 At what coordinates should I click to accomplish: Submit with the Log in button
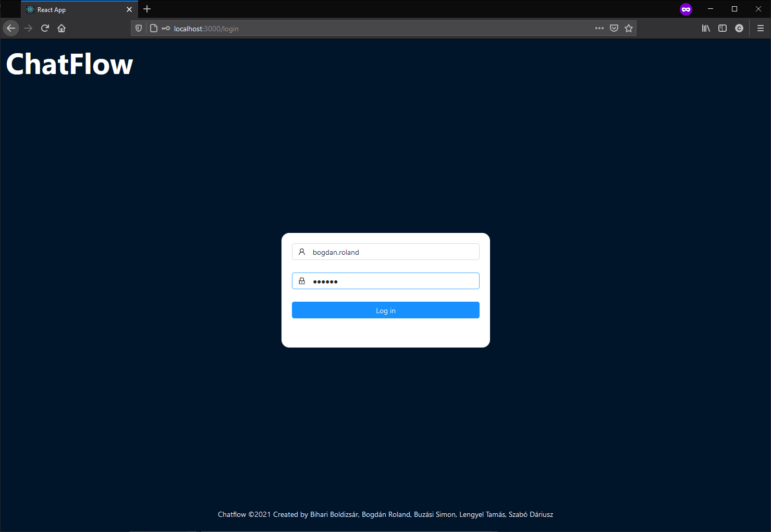386,310
